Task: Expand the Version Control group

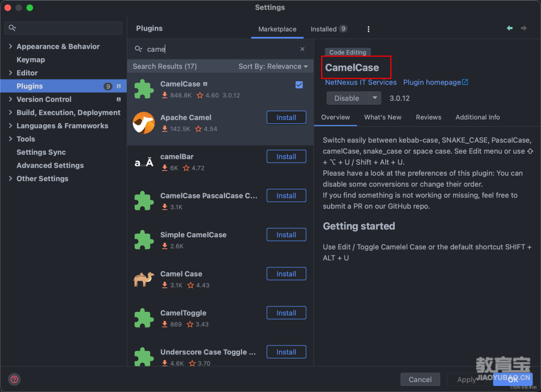Action: click(x=11, y=99)
